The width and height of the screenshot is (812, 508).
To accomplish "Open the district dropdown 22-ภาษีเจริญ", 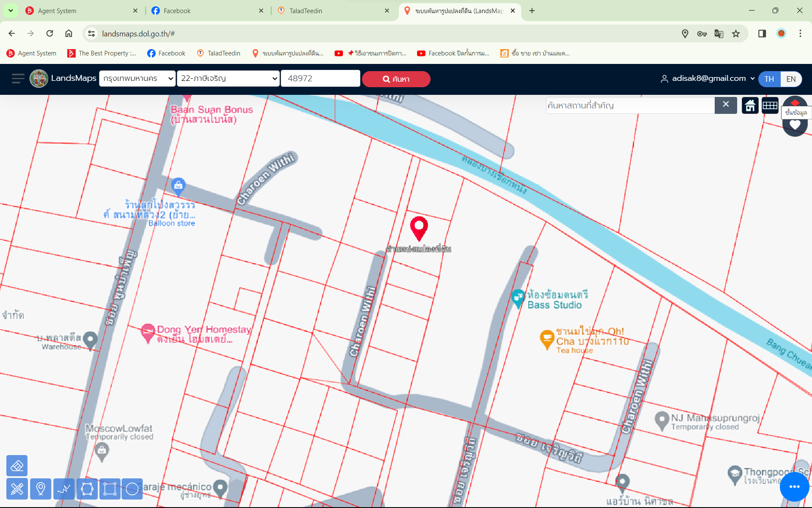I will tap(228, 78).
